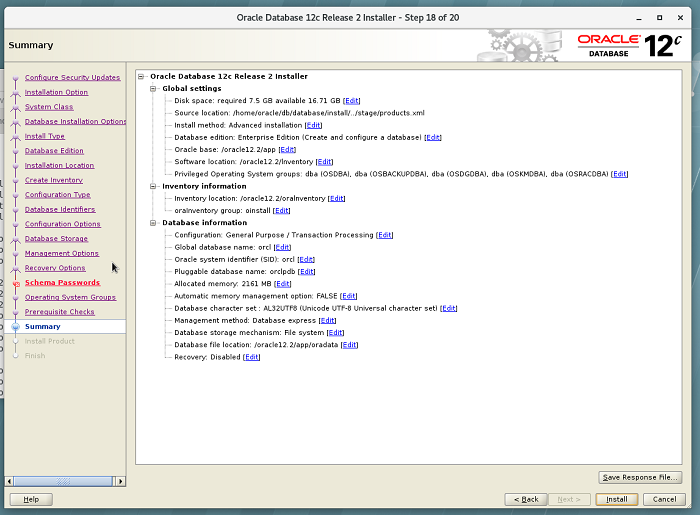Collapse the Oracle Database 12c root node
This screenshot has width=700, height=515.
coord(142,76)
